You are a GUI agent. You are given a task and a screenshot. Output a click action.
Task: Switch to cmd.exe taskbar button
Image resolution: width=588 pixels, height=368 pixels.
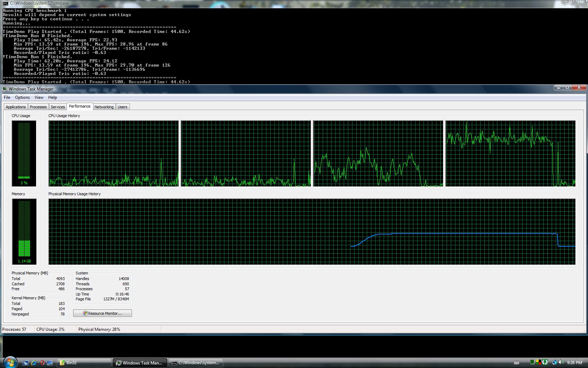[196, 363]
